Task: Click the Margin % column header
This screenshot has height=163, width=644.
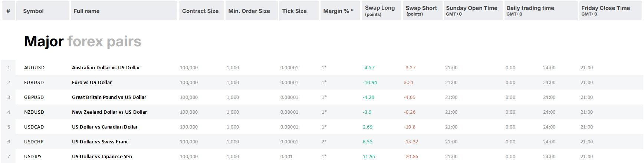Action: click(338, 11)
